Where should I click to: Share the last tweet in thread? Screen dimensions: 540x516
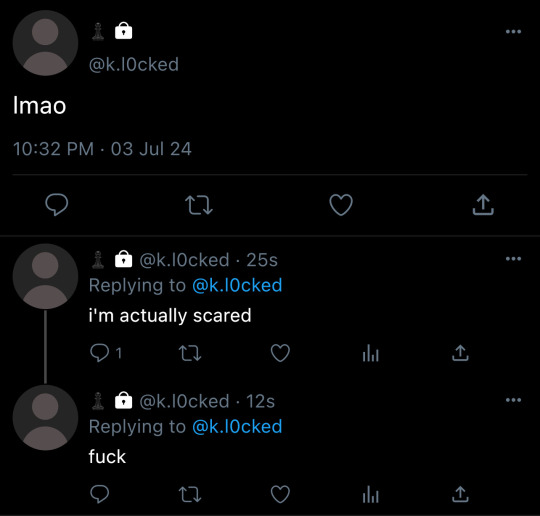click(x=460, y=494)
